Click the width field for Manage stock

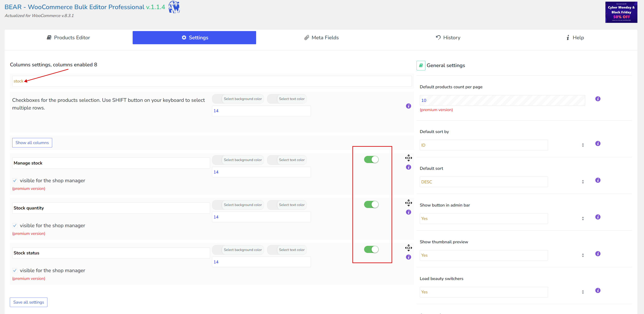[x=261, y=172]
